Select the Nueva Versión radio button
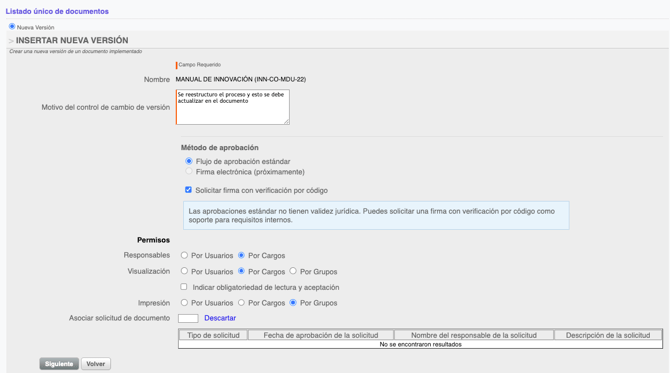 click(x=12, y=26)
